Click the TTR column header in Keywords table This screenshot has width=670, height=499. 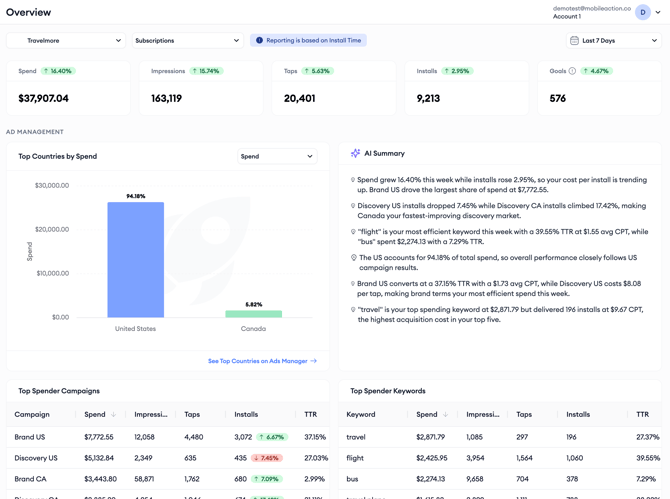pos(642,414)
